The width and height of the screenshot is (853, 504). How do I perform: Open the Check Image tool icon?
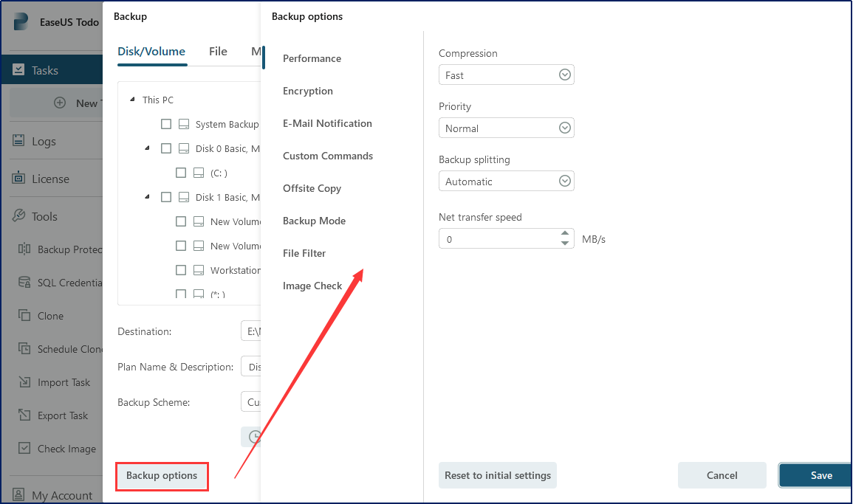click(x=24, y=449)
